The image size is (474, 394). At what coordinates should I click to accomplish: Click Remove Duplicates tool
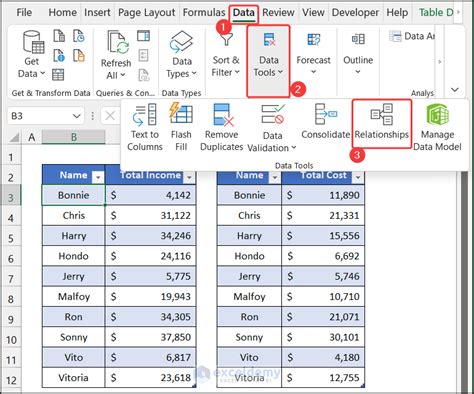221,127
